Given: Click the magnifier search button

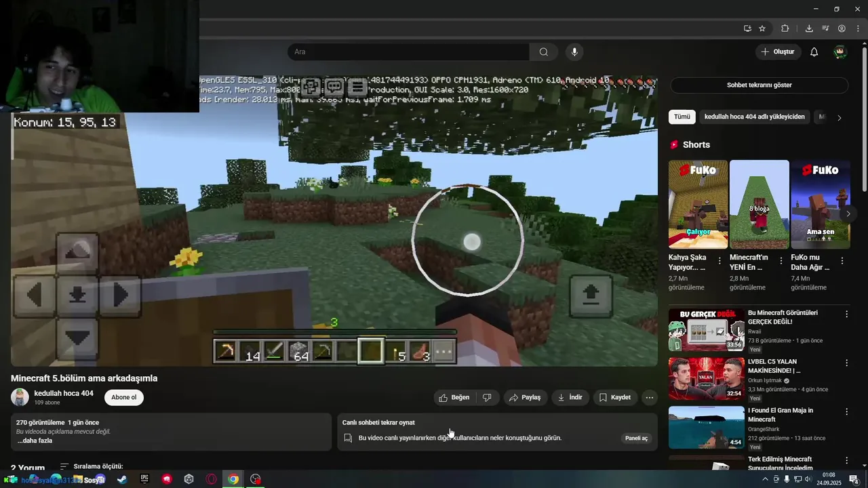Looking at the screenshot, I should pos(543,52).
